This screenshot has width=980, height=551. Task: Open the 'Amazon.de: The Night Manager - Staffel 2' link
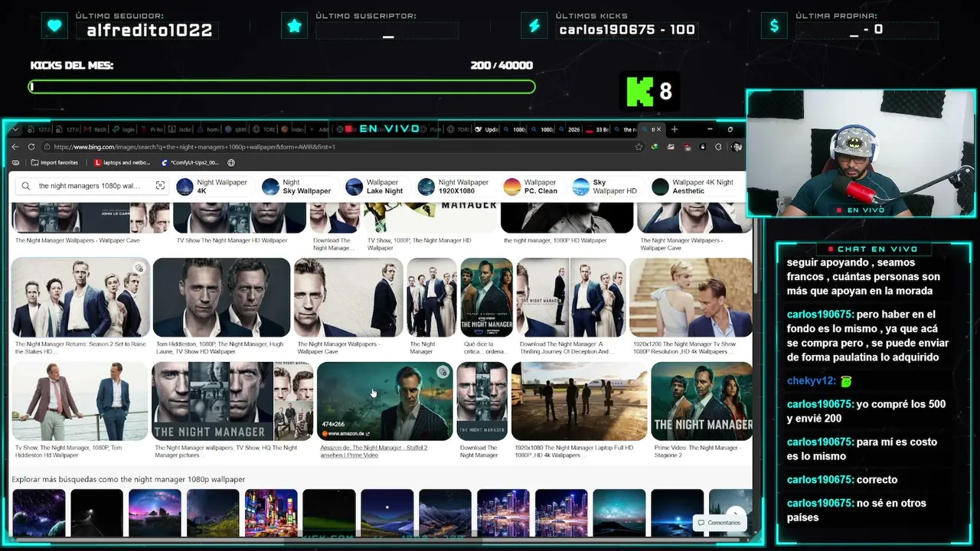click(x=374, y=452)
